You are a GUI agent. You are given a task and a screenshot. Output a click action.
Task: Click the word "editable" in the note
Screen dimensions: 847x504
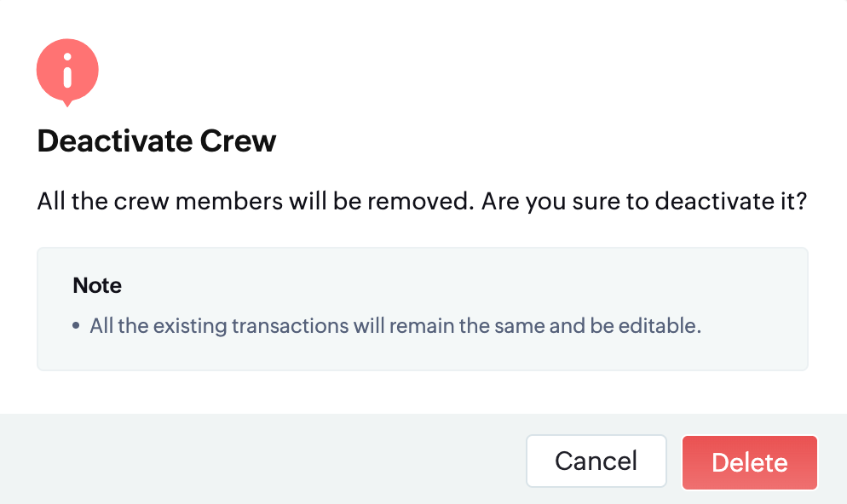point(665,327)
